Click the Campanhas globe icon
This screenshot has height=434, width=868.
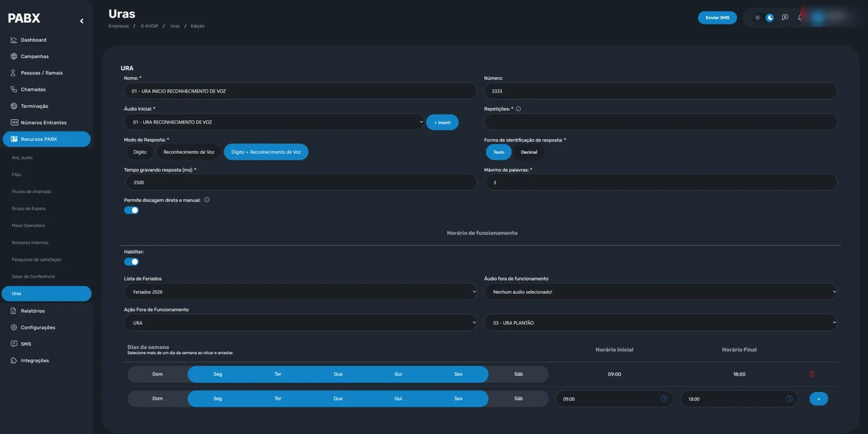(14, 56)
